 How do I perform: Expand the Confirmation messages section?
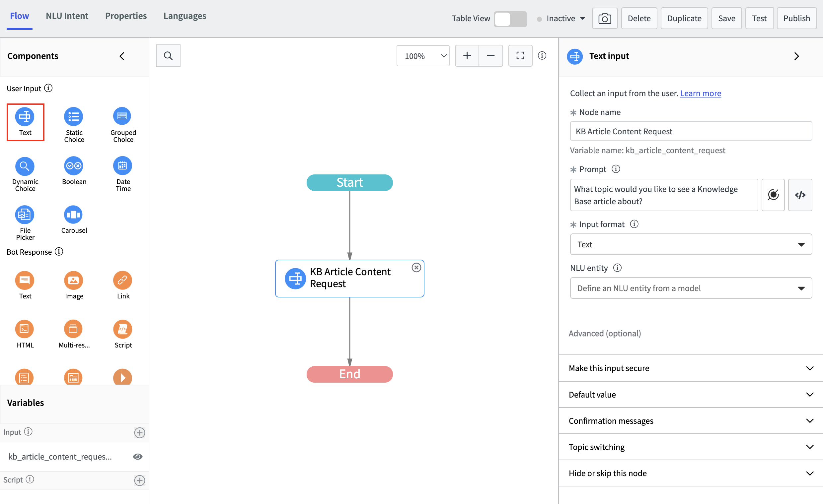691,421
